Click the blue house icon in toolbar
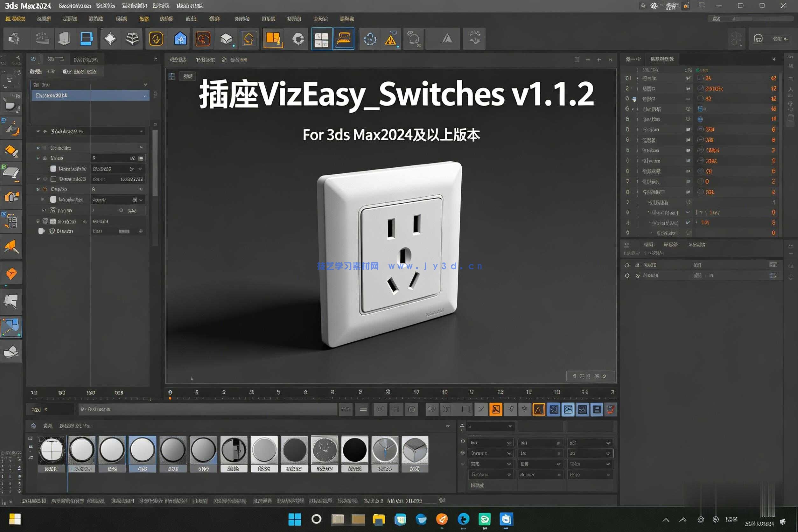This screenshot has width=798, height=532. coord(180,39)
